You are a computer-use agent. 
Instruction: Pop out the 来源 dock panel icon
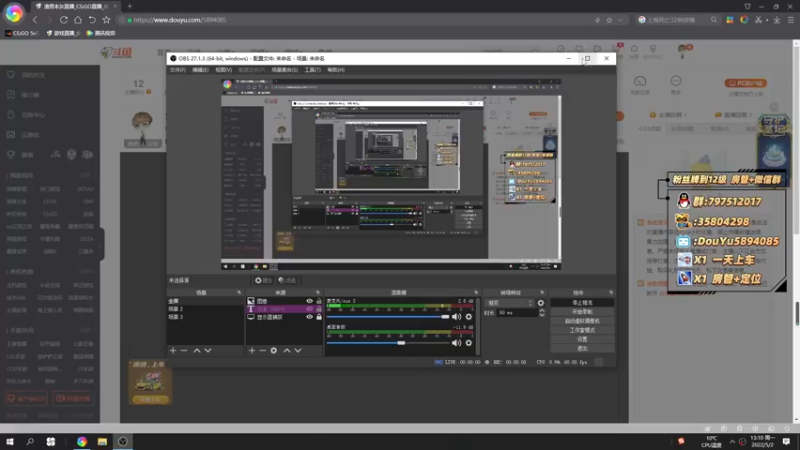pos(317,293)
